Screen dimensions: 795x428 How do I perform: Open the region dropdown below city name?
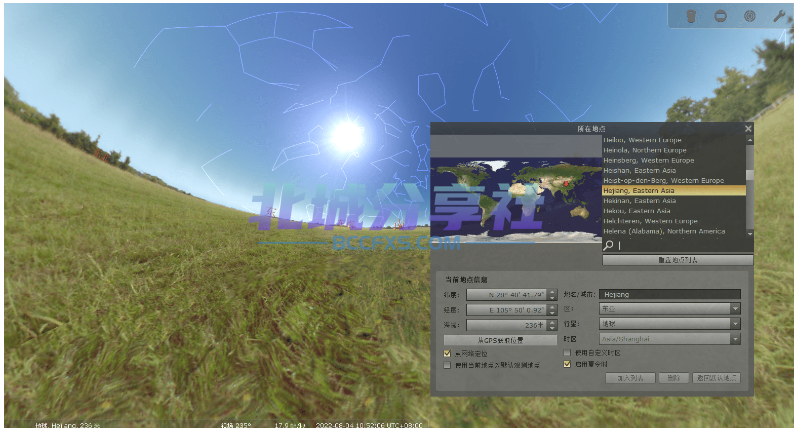point(670,308)
